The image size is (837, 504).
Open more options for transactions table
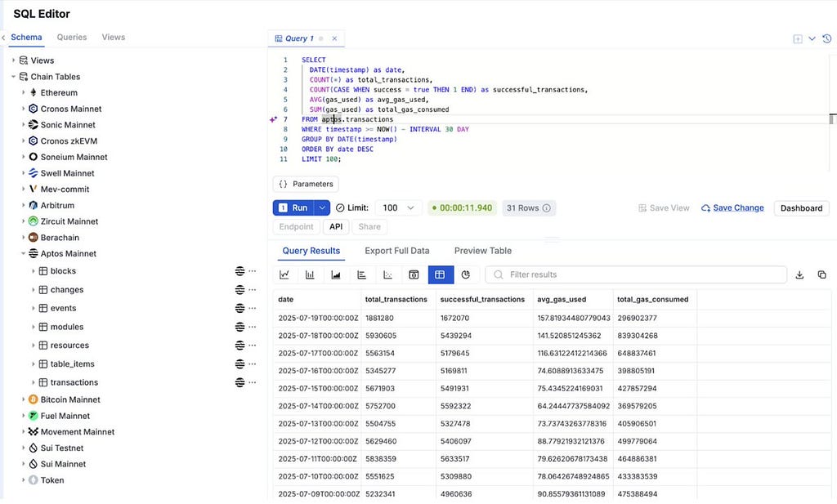tap(253, 382)
